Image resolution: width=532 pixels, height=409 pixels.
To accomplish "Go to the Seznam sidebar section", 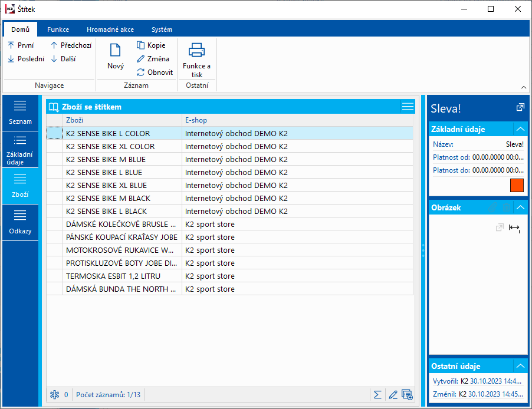I will point(21,112).
